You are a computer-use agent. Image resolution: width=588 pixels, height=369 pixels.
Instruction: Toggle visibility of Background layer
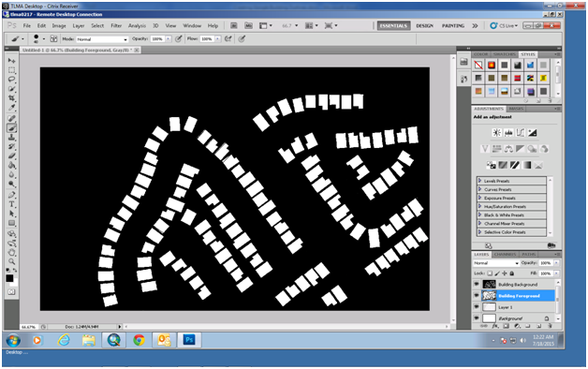(x=477, y=318)
